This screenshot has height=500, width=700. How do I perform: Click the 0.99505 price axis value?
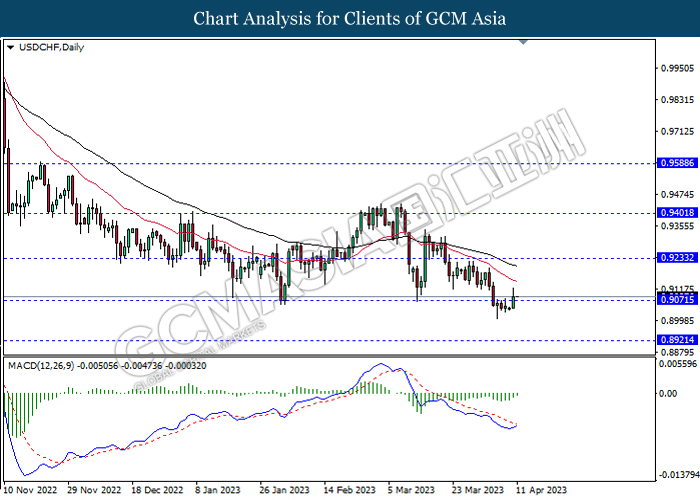click(x=677, y=68)
